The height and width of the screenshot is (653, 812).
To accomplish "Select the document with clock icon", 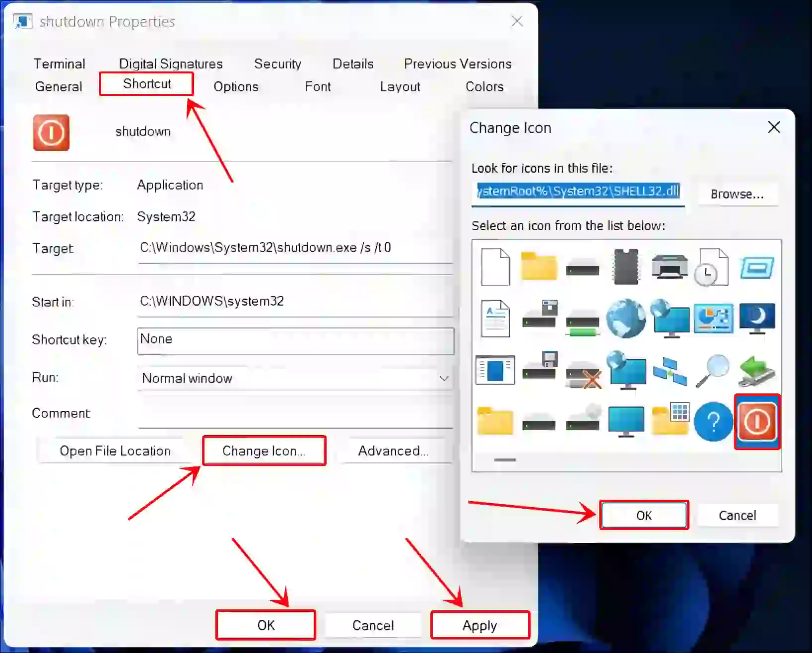I will coord(711,267).
